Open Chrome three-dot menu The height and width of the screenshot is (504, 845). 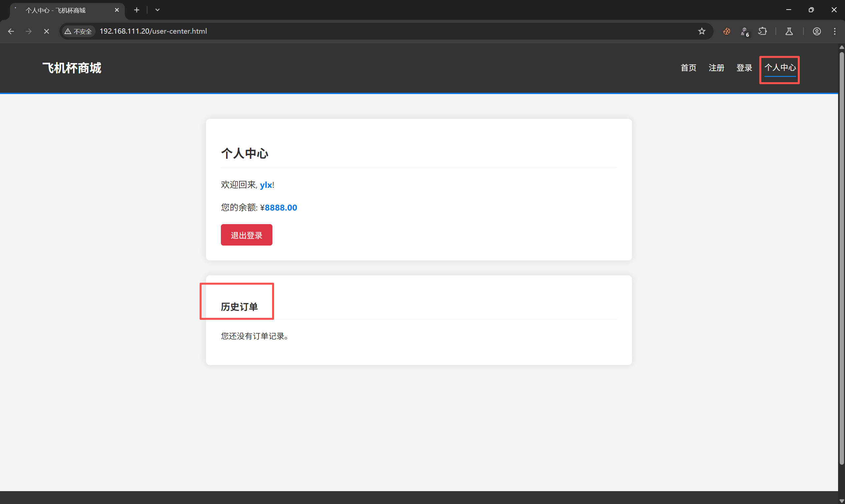[x=834, y=31]
